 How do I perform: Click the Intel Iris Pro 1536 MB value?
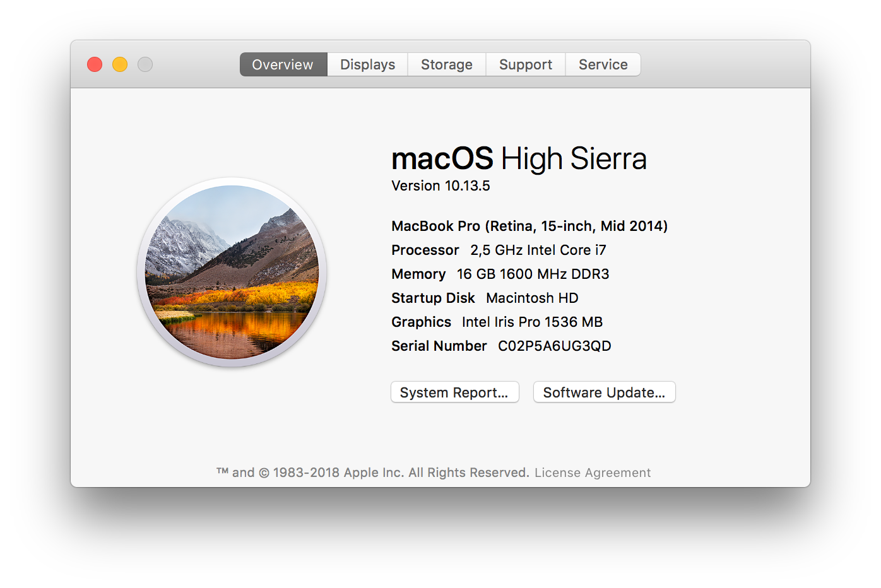(532, 322)
